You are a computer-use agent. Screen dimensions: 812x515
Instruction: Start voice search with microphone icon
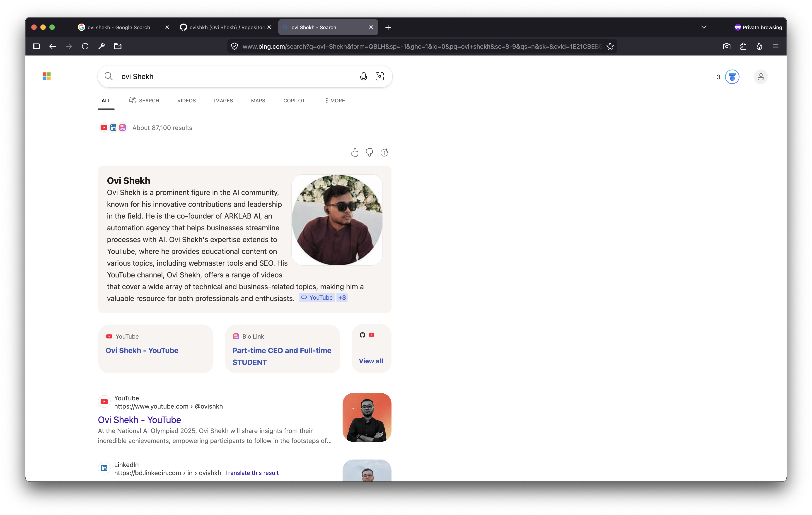pos(363,77)
